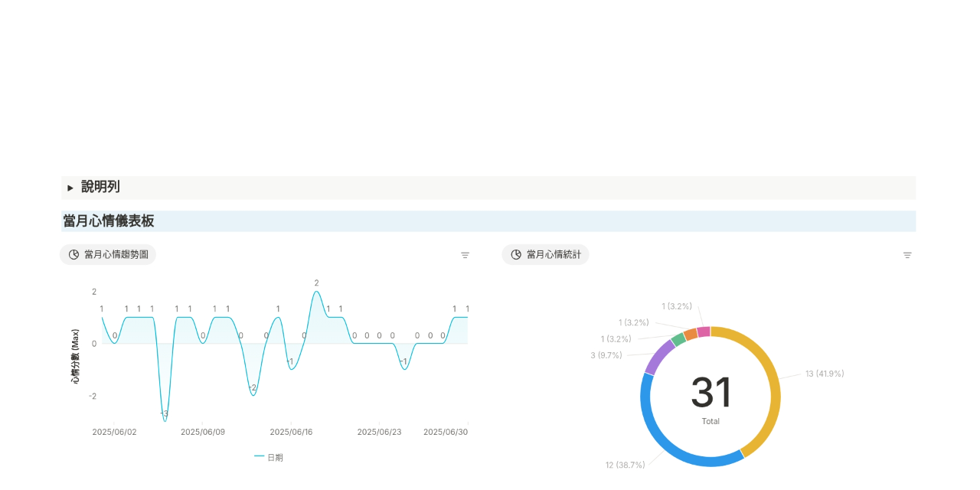Click the 2025/06/16 x-axis date label
980x490 pixels.
[x=291, y=432]
